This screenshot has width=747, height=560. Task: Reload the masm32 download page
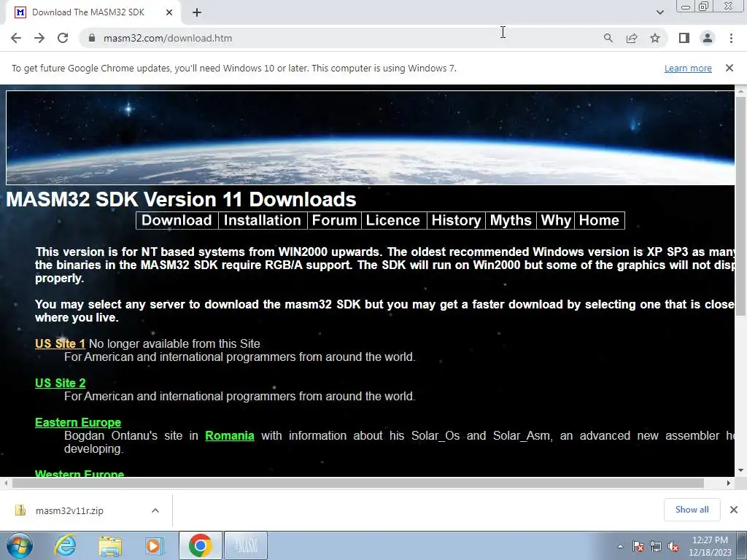click(x=63, y=38)
